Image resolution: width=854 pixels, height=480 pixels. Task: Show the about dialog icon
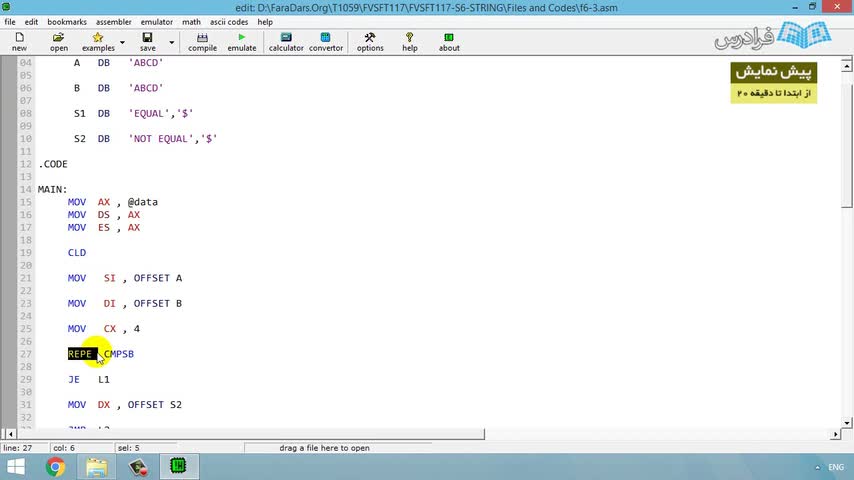coord(449,41)
